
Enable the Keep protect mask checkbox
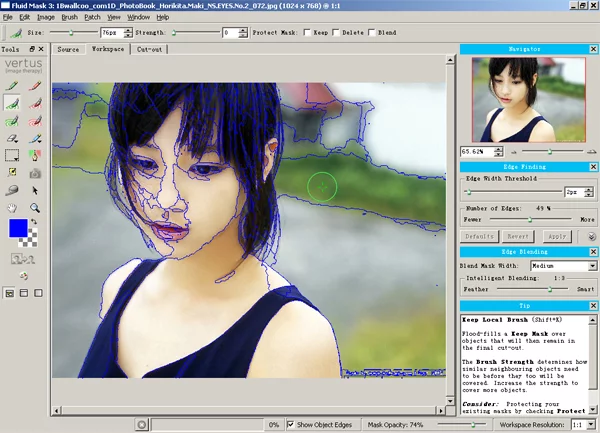pyautogui.click(x=307, y=33)
